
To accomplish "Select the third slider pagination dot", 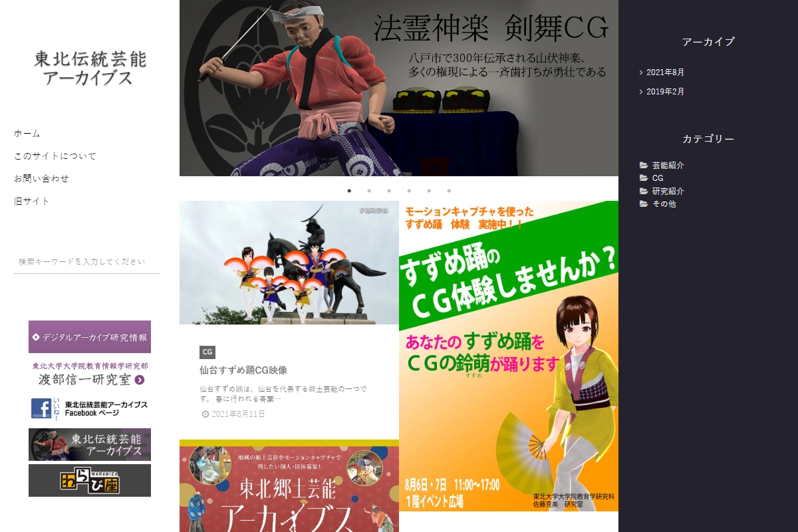I will coord(389,191).
